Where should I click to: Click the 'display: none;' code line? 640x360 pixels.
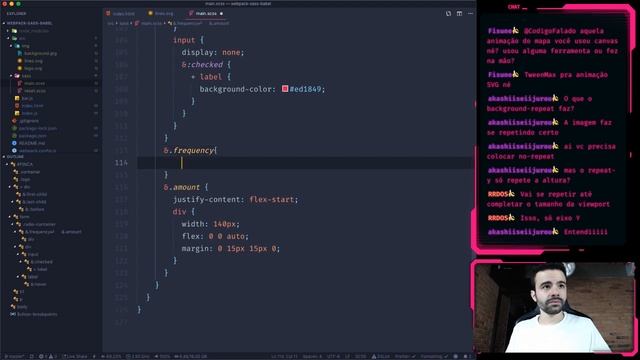[213, 52]
